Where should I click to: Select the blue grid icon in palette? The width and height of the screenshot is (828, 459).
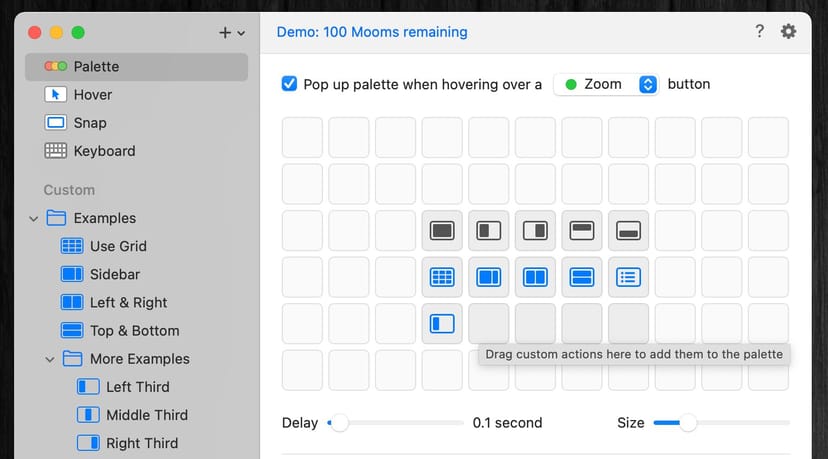click(x=442, y=277)
